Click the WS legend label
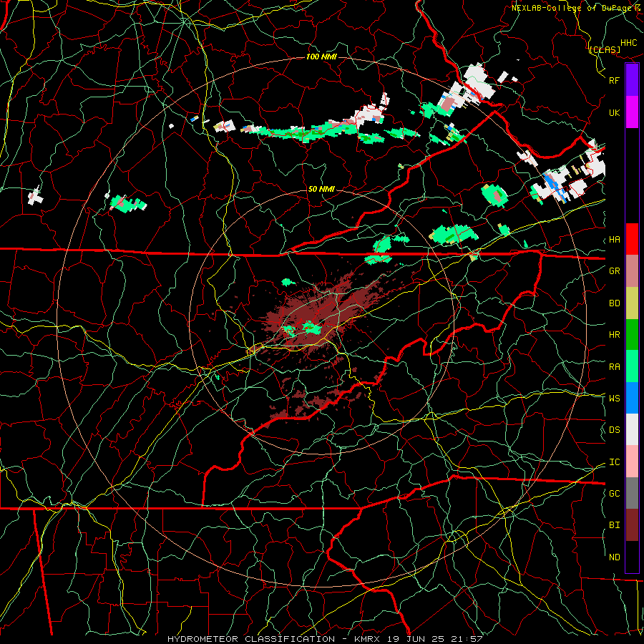Screen dimensions: 644x644 coord(615,399)
